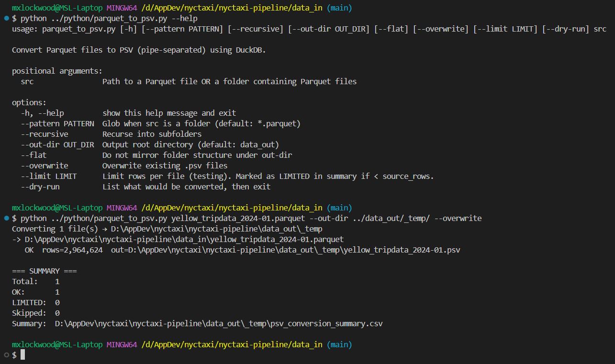This screenshot has height=364, width=615.
Task: Click "--out-dir ../data_out/_temp/" in the second command
Action: [x=369, y=218]
